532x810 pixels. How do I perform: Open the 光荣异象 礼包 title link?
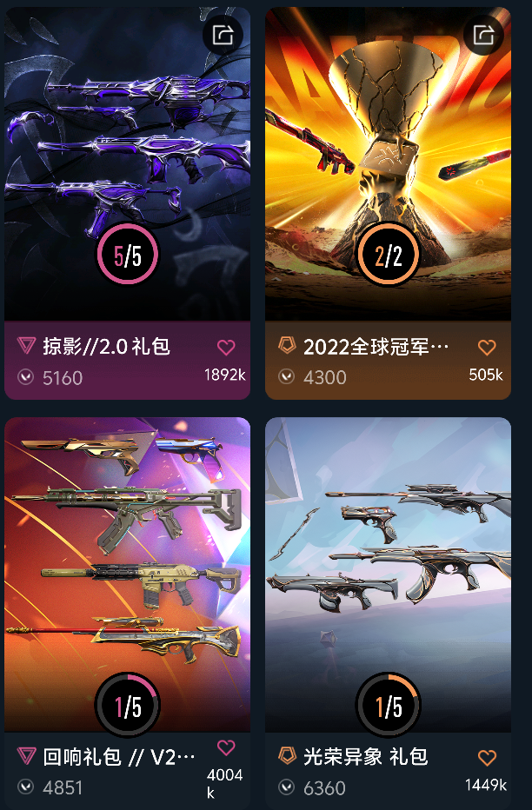click(365, 757)
